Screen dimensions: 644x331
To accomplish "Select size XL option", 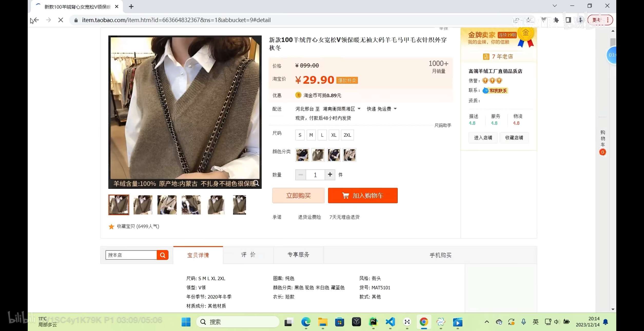I will [334, 135].
